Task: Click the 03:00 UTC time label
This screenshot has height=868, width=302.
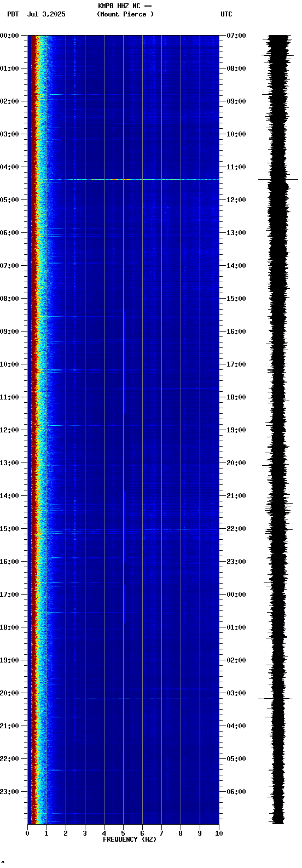Action: tap(236, 693)
